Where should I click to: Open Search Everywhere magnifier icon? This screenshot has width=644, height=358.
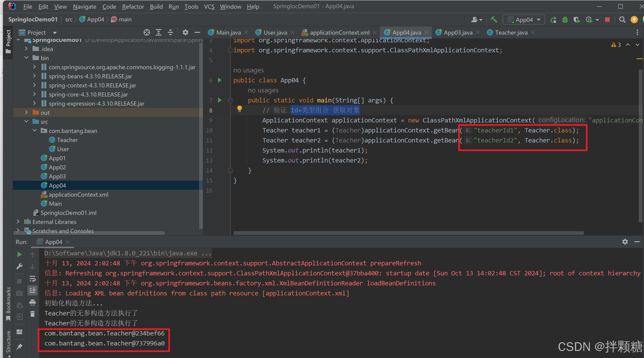[x=622, y=20]
